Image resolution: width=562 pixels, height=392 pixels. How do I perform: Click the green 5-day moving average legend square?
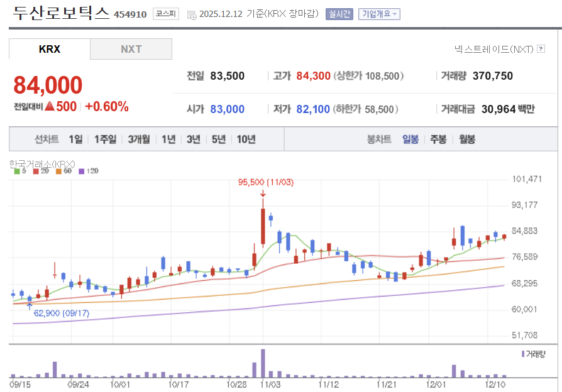17,170
